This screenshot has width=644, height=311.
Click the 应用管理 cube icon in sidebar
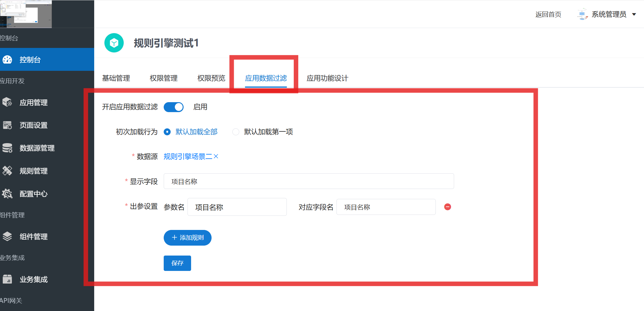pyautogui.click(x=7, y=102)
